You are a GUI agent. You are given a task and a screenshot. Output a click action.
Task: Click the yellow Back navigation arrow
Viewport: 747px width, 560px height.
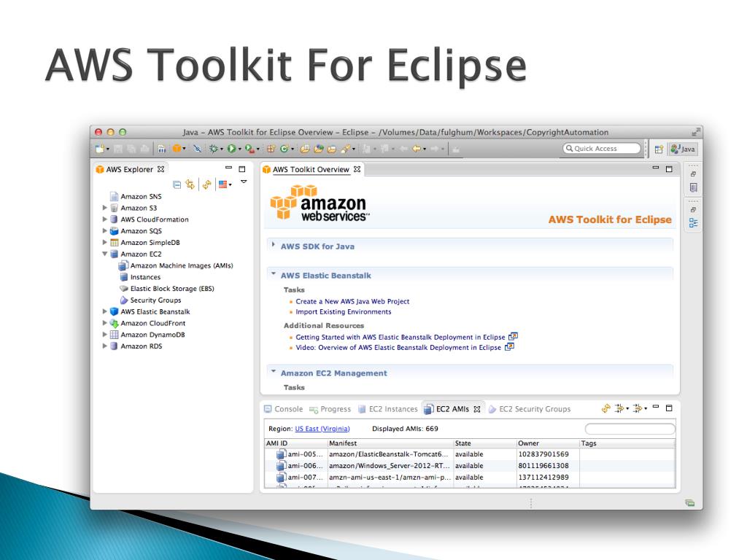point(417,149)
